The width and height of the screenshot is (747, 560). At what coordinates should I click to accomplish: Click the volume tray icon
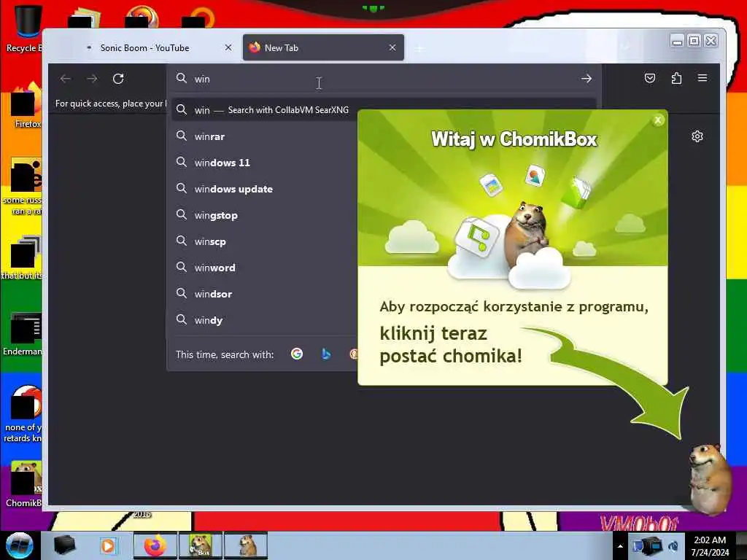point(674,545)
